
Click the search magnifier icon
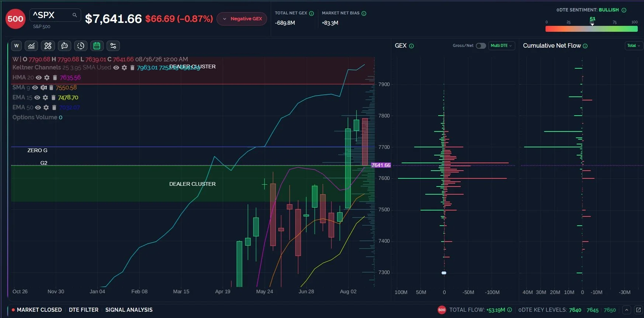pos(75,15)
